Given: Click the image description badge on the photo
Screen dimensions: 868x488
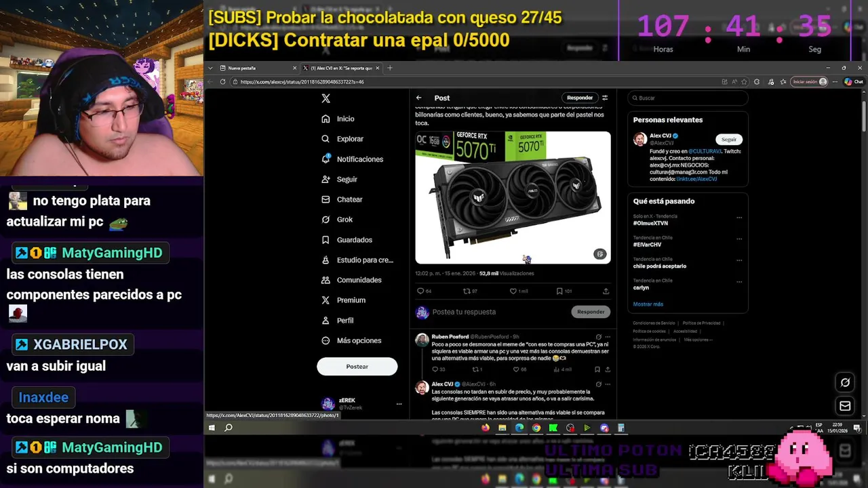Looking at the screenshot, I should (599, 254).
